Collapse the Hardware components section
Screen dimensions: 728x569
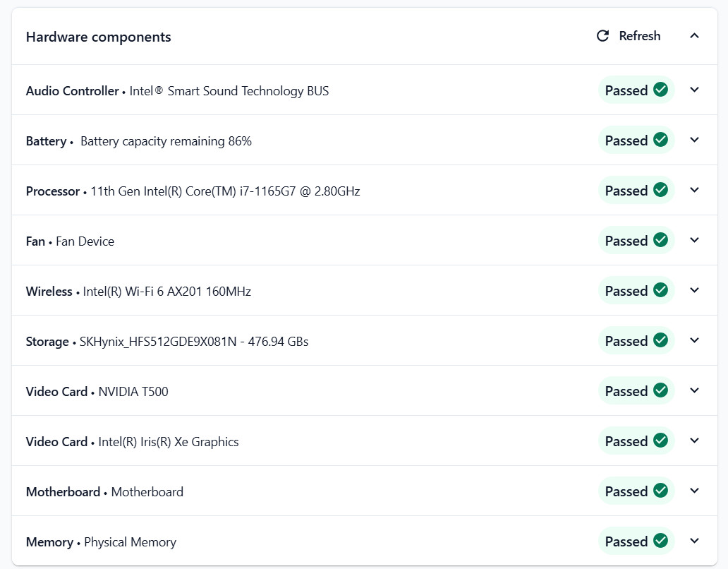coord(695,36)
